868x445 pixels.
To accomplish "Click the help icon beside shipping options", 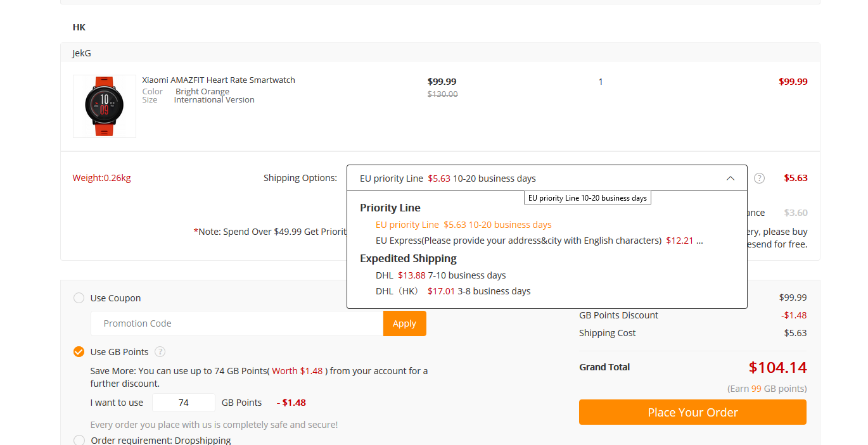I will coord(759,179).
